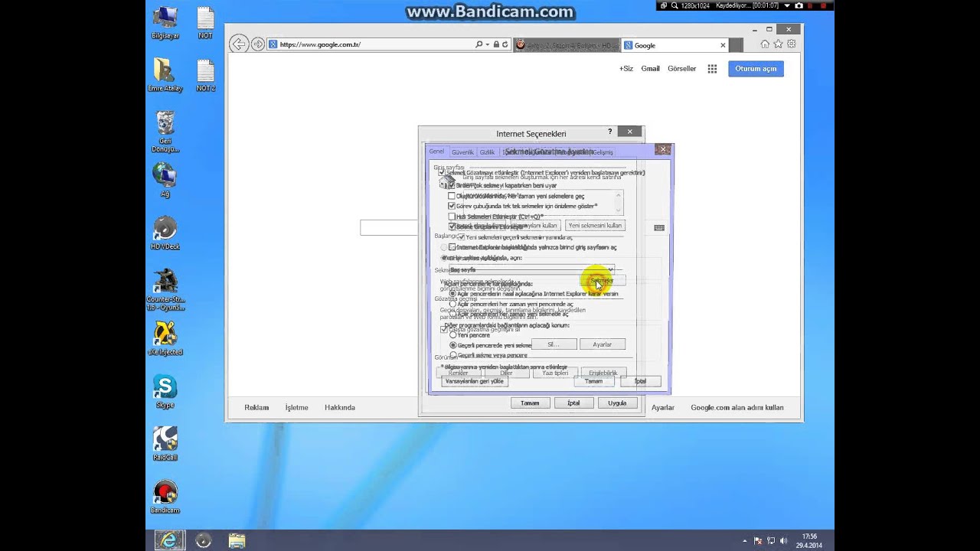Open the +Siz link

(626, 69)
